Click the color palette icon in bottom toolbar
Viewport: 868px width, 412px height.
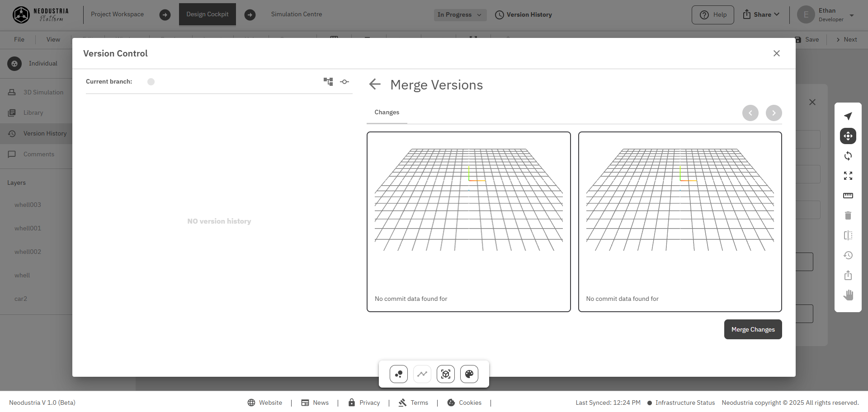click(469, 374)
